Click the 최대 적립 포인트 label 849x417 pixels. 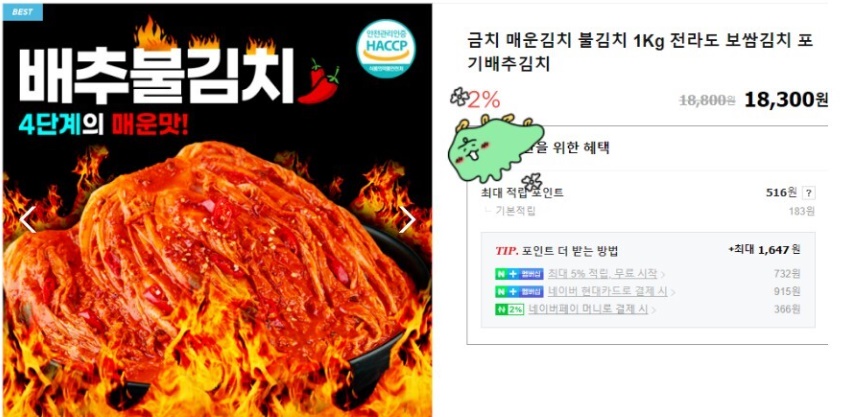tap(522, 192)
